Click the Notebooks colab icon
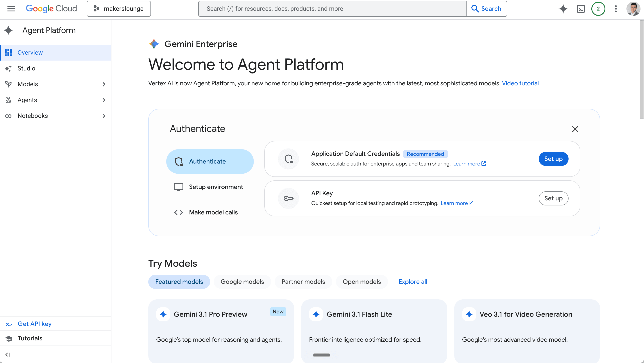 (x=9, y=116)
